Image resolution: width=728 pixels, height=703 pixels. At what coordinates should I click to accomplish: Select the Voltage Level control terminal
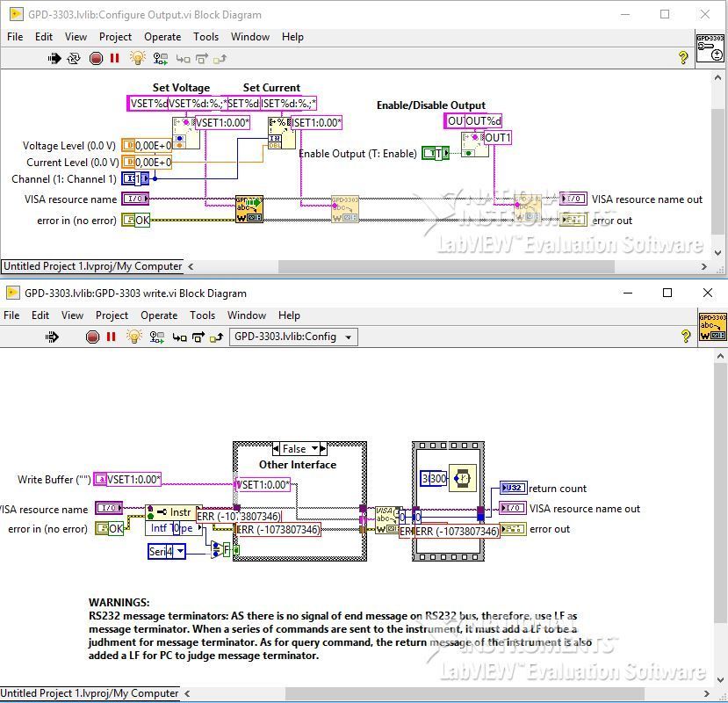point(147,145)
